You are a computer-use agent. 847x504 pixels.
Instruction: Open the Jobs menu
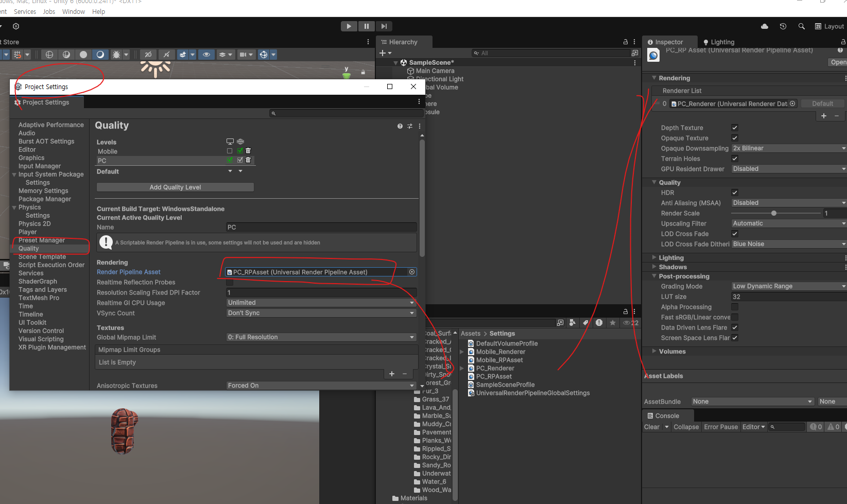pyautogui.click(x=49, y=11)
